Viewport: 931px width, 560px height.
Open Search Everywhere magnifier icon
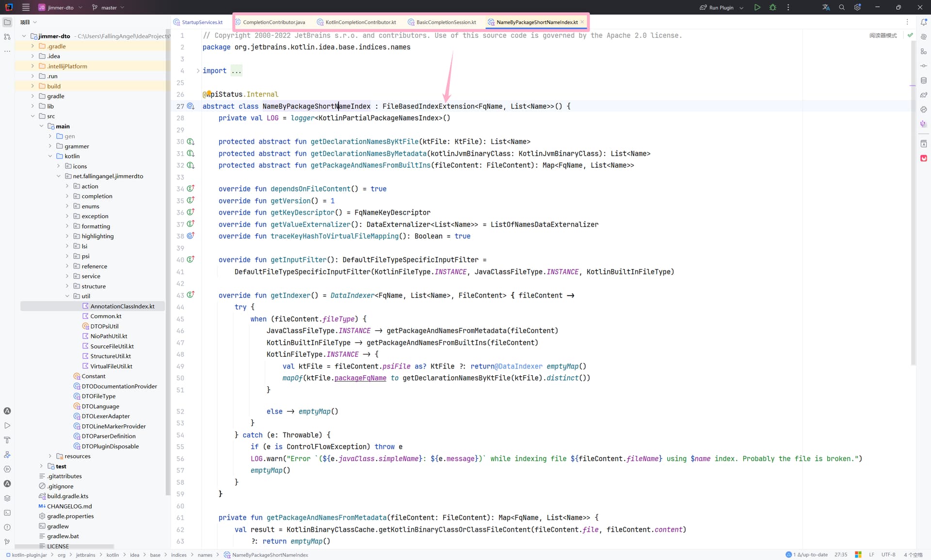[842, 7]
